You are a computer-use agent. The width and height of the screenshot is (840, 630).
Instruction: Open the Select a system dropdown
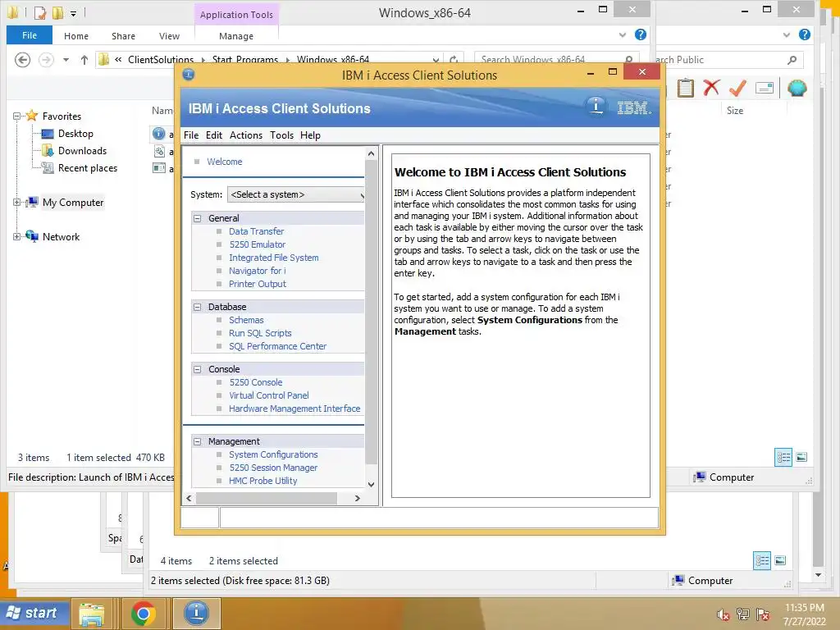(295, 194)
